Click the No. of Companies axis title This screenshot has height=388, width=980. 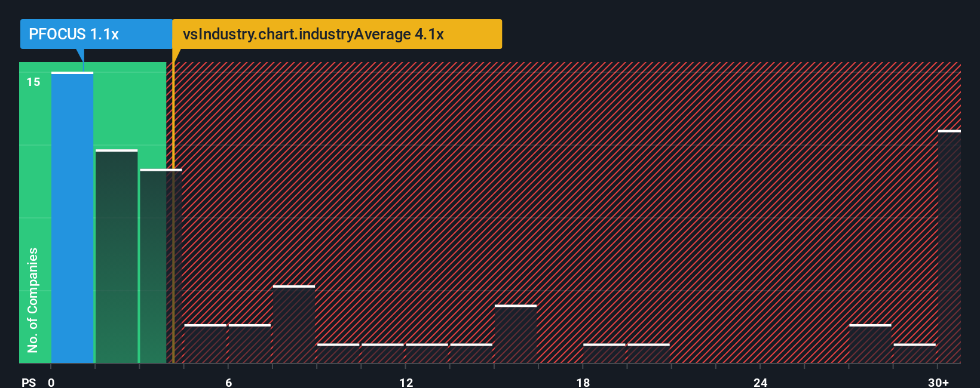(x=33, y=300)
